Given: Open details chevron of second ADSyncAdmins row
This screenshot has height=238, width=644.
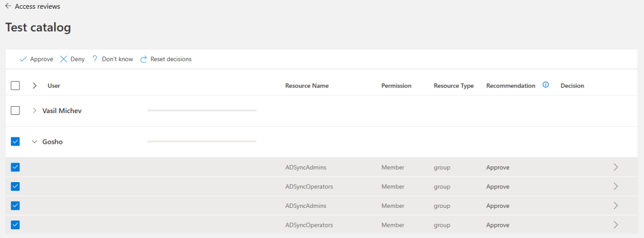Looking at the screenshot, I should 615,205.
